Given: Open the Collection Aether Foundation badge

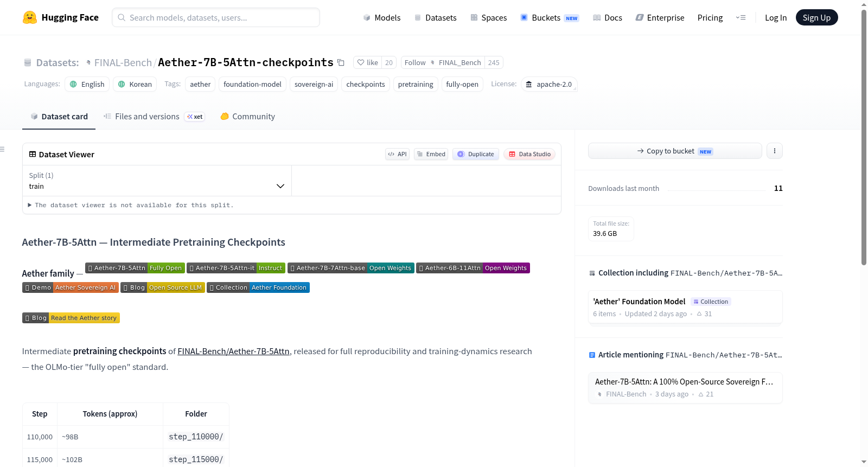Looking at the screenshot, I should pyautogui.click(x=258, y=287).
